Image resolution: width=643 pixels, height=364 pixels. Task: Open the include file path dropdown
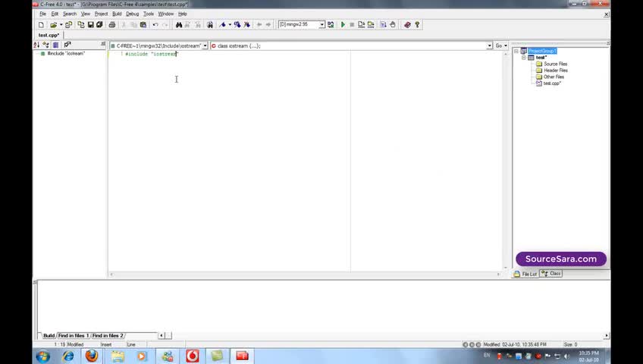point(205,46)
